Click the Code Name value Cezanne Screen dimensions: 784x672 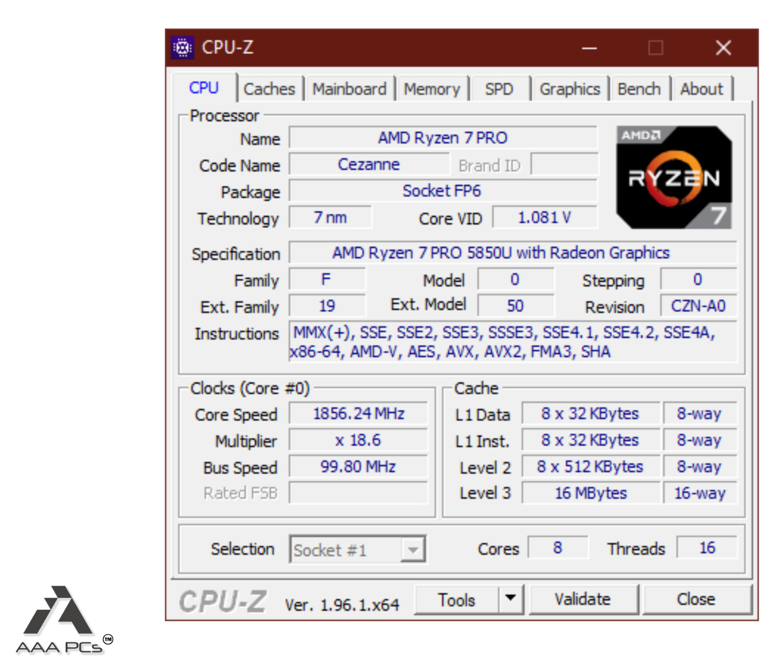point(369,164)
